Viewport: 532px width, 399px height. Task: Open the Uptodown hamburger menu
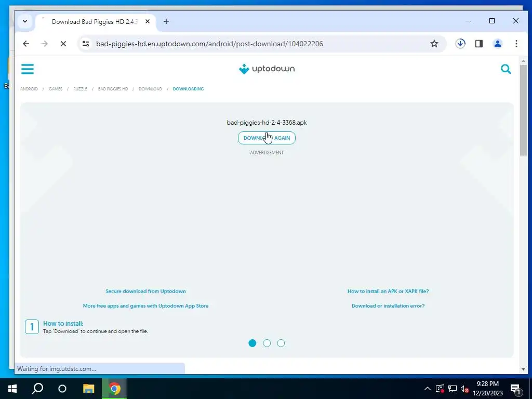tap(28, 69)
